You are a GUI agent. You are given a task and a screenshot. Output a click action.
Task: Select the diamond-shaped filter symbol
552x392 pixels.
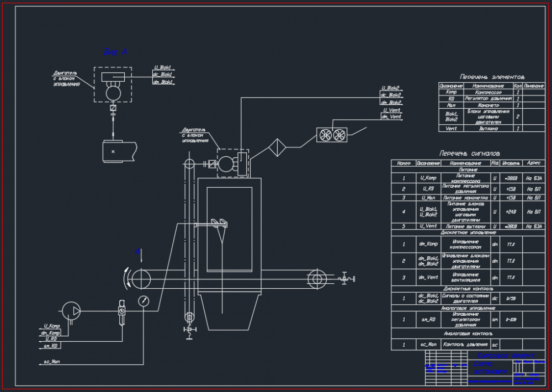tap(278, 147)
